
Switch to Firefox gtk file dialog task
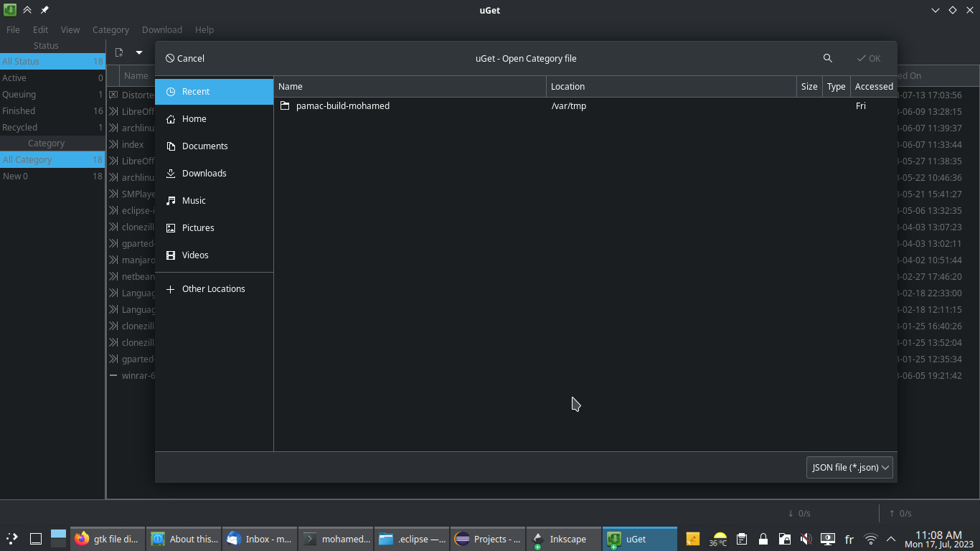tap(107, 539)
